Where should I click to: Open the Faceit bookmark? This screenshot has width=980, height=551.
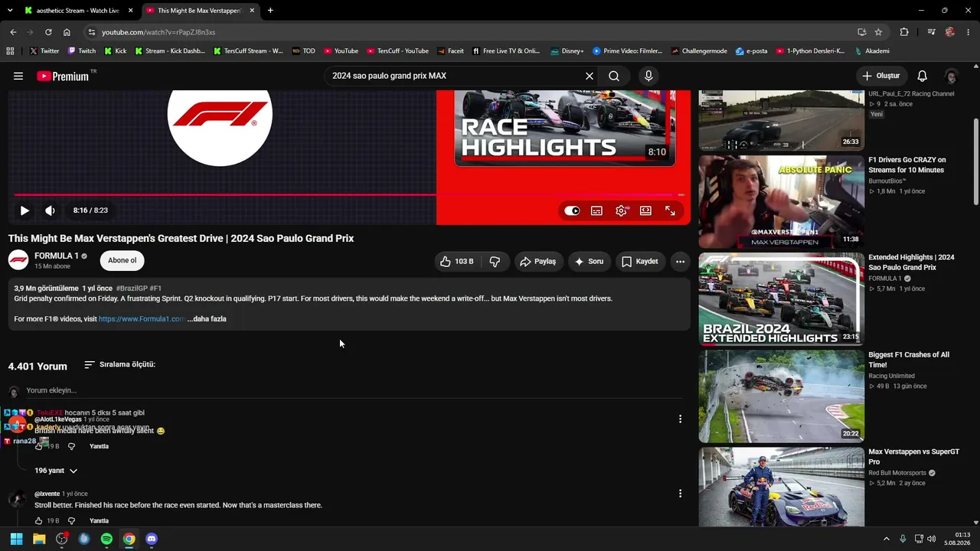coord(450,51)
